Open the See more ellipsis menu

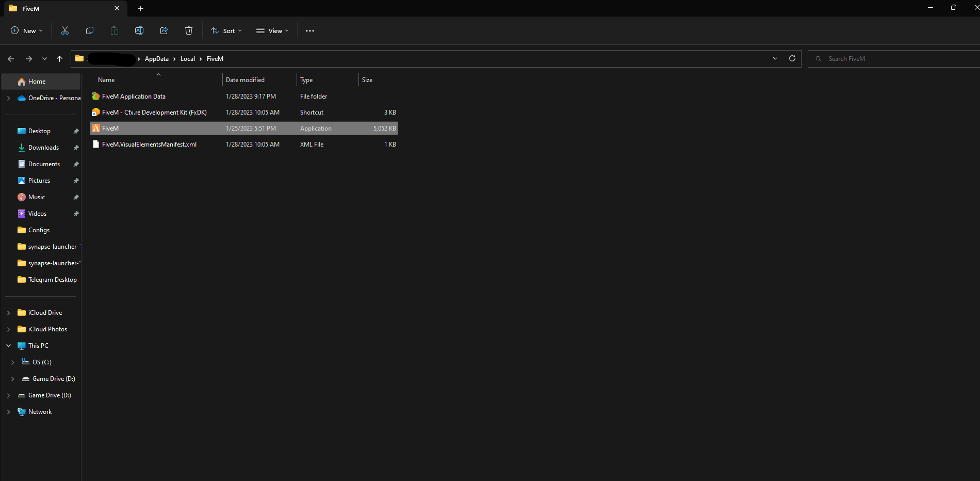click(x=310, y=31)
